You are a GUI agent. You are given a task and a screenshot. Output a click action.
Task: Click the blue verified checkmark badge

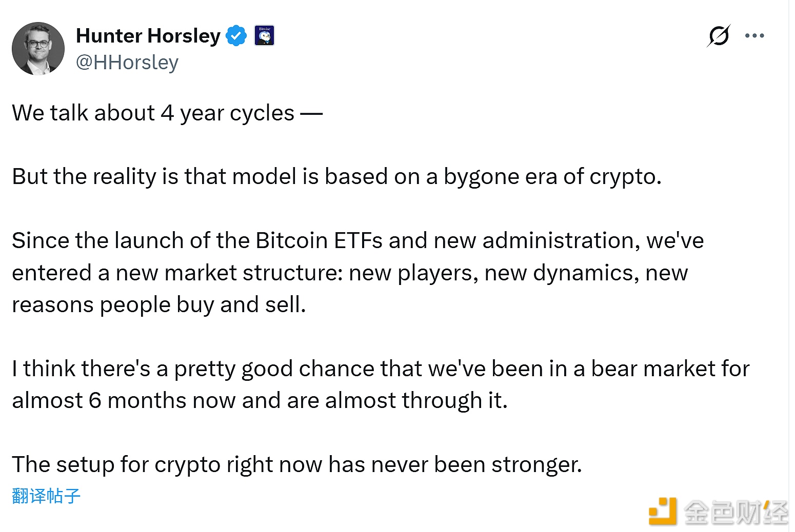(x=236, y=36)
